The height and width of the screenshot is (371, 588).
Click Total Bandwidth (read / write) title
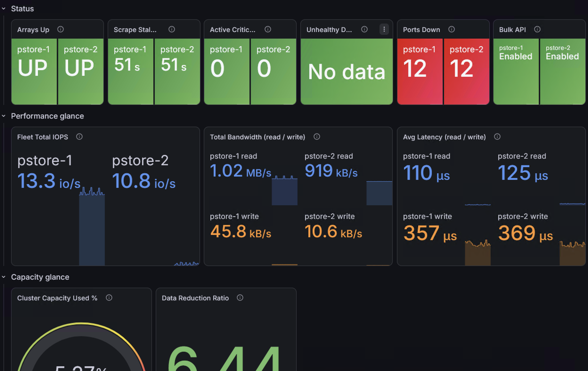pyautogui.click(x=257, y=137)
